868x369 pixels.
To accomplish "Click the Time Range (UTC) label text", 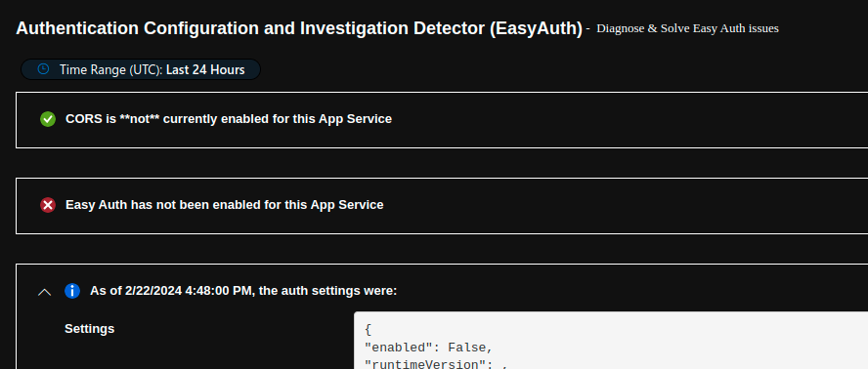I will point(111,69).
